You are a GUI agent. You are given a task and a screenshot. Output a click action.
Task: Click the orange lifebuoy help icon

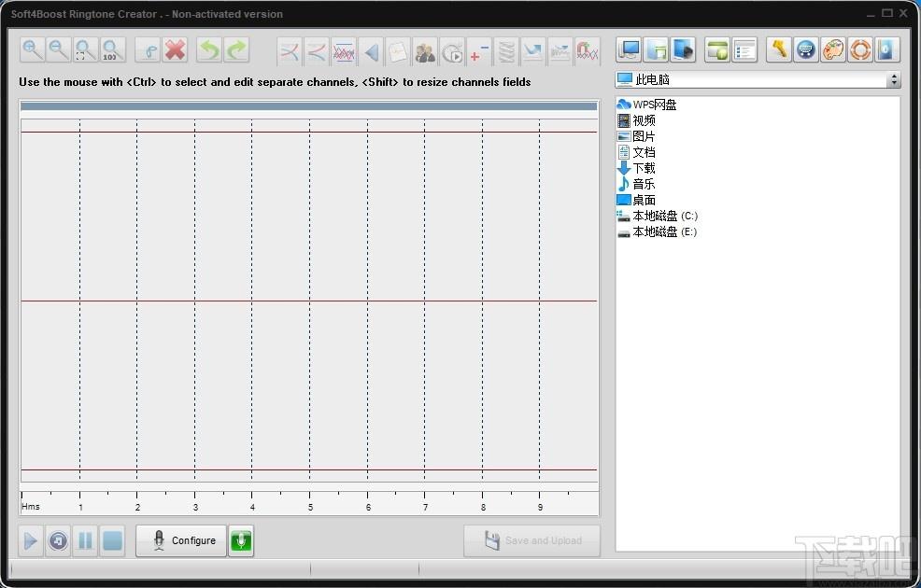[860, 49]
